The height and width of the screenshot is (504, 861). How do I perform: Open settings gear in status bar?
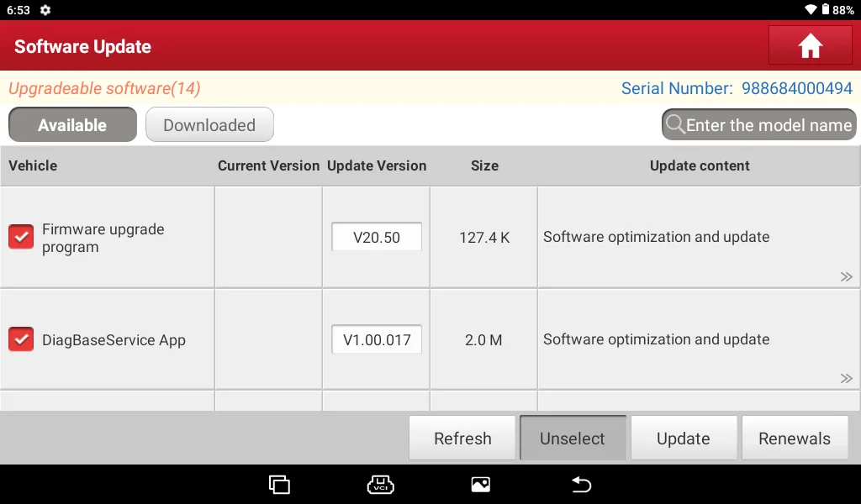45,10
